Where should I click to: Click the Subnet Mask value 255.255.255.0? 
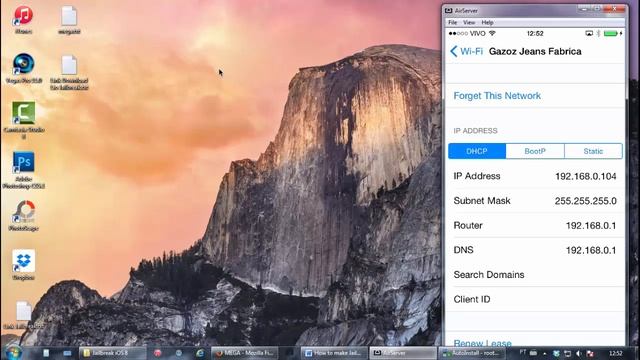coord(585,201)
